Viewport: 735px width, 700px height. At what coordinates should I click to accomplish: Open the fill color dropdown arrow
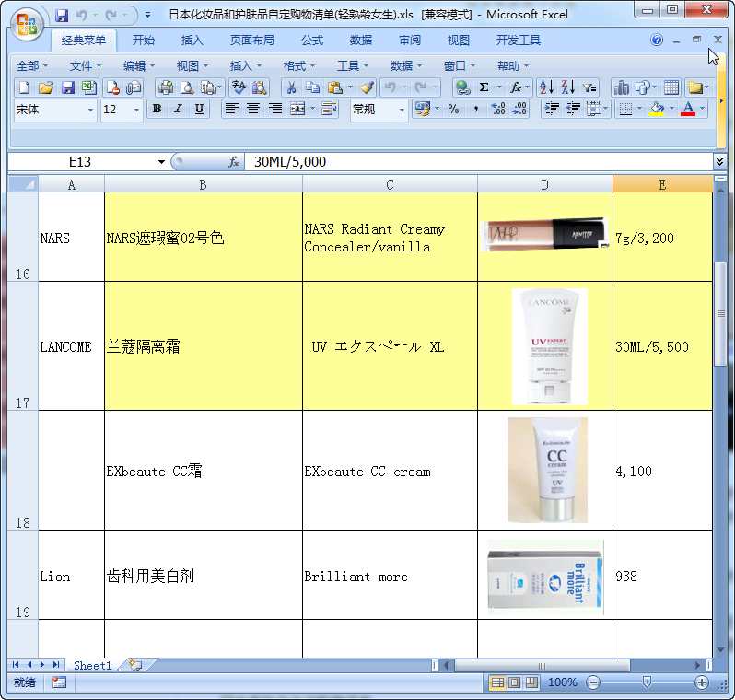tap(671, 110)
